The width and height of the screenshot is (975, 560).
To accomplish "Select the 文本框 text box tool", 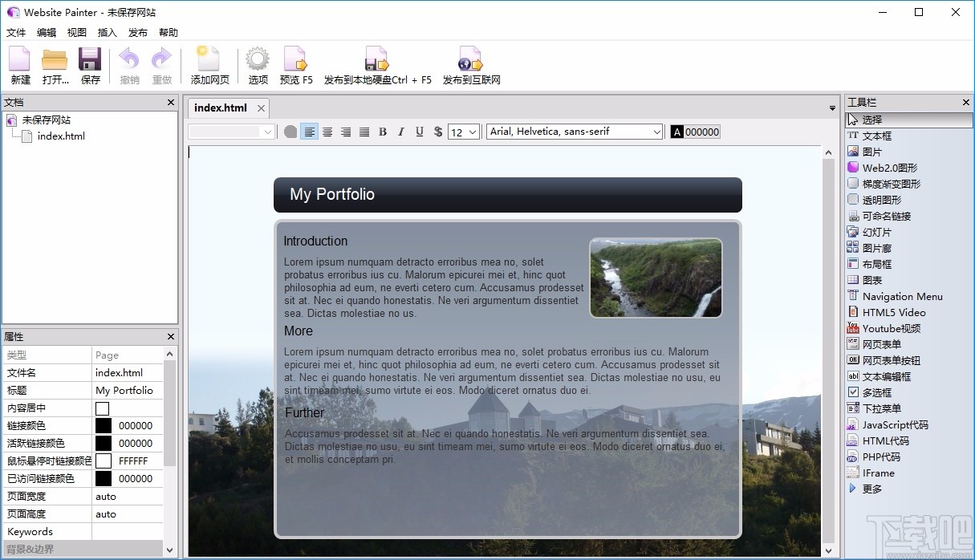I will coord(877,136).
